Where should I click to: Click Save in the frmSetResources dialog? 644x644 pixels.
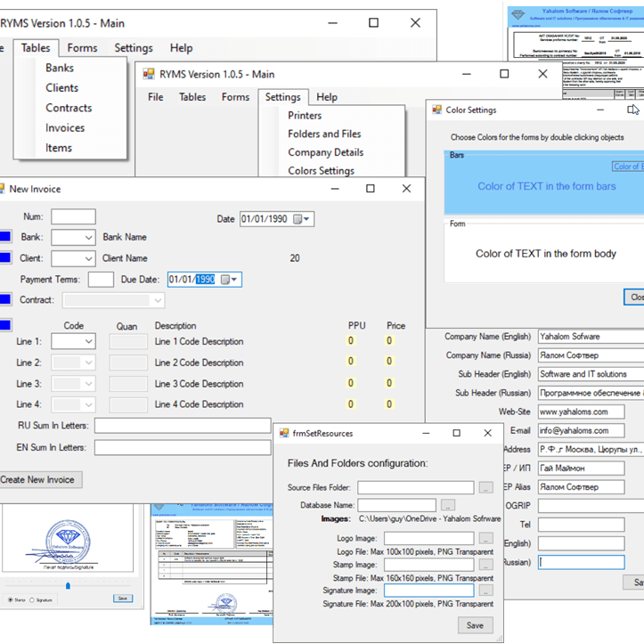[475, 625]
